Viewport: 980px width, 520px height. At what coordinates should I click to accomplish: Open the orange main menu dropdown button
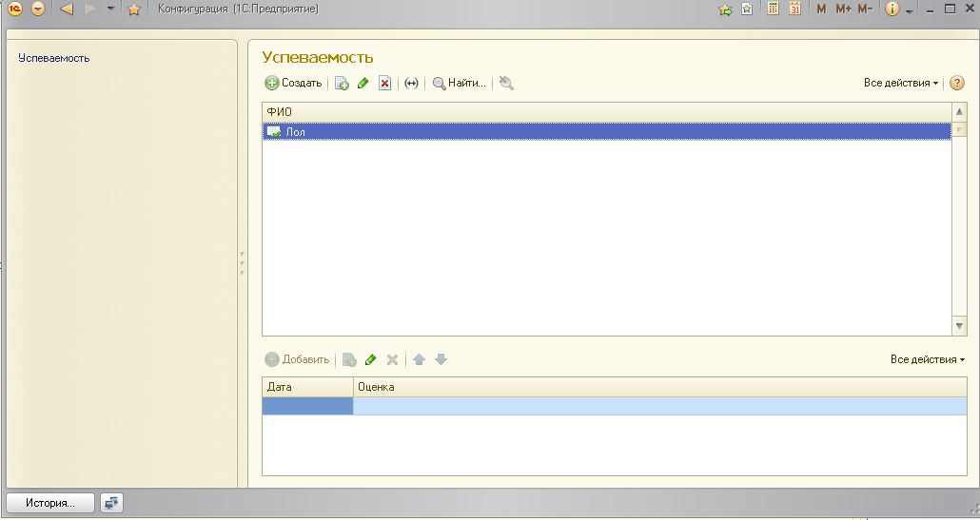click(x=38, y=9)
